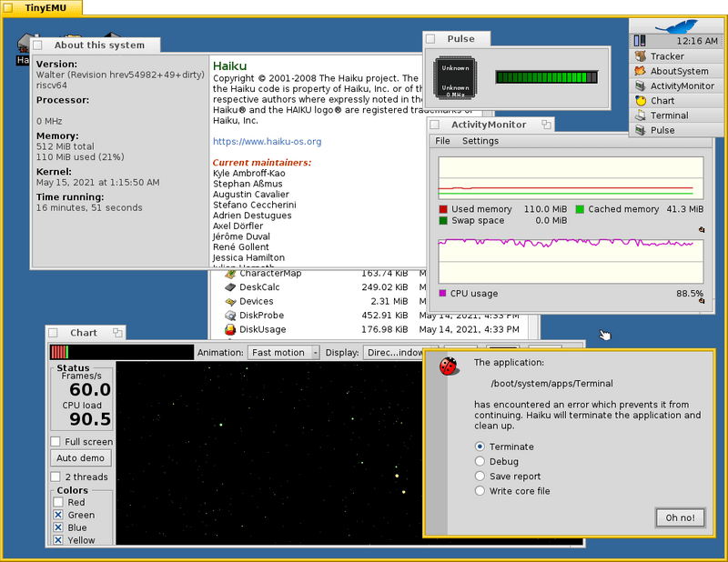Viewport: 728px width, 562px height.
Task: Click the process controller tray icon
Action: [640, 41]
